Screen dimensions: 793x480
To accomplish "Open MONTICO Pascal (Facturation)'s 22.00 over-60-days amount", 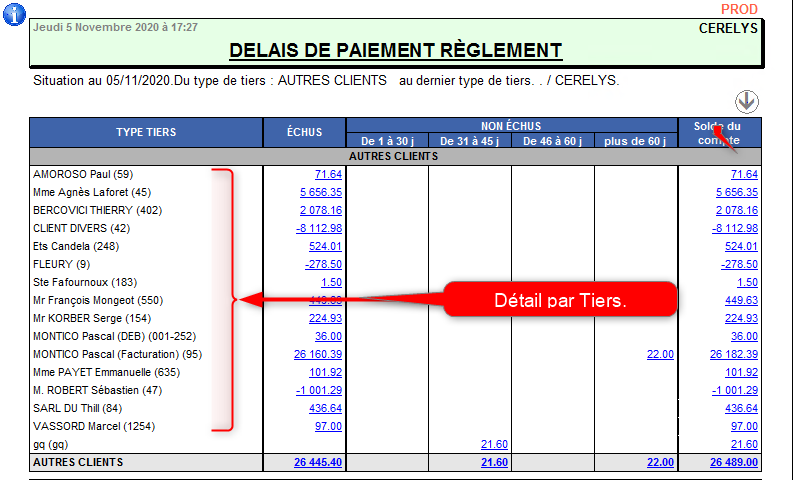I will click(x=659, y=354).
